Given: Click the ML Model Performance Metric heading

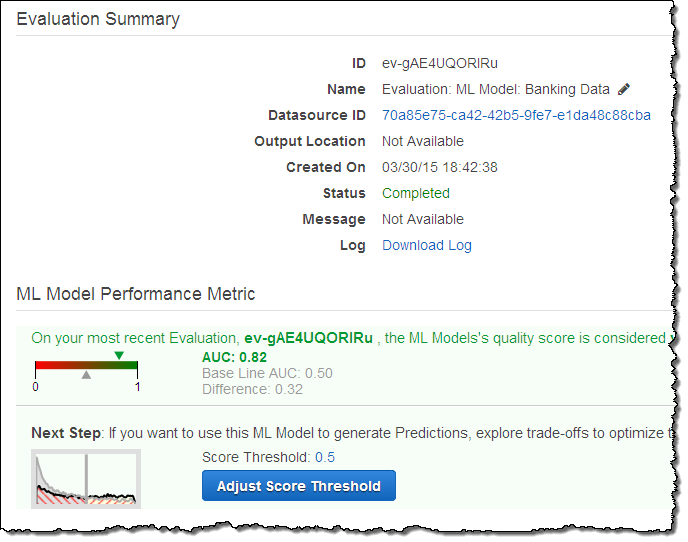Looking at the screenshot, I should coord(136,294).
